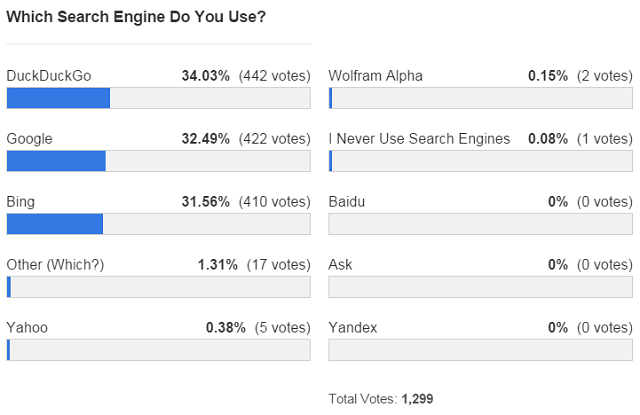Click the Yahoo result bar
Screen dimensions: 640x415
(x=158, y=350)
